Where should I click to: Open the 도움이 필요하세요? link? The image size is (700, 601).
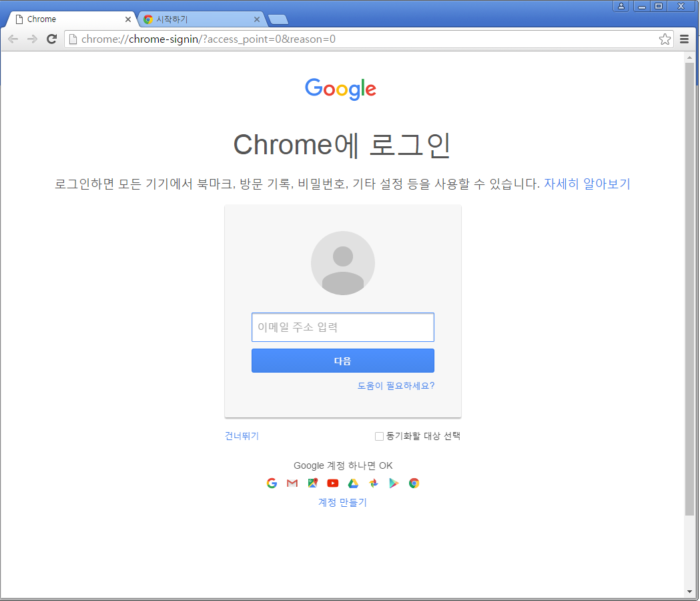tap(396, 385)
